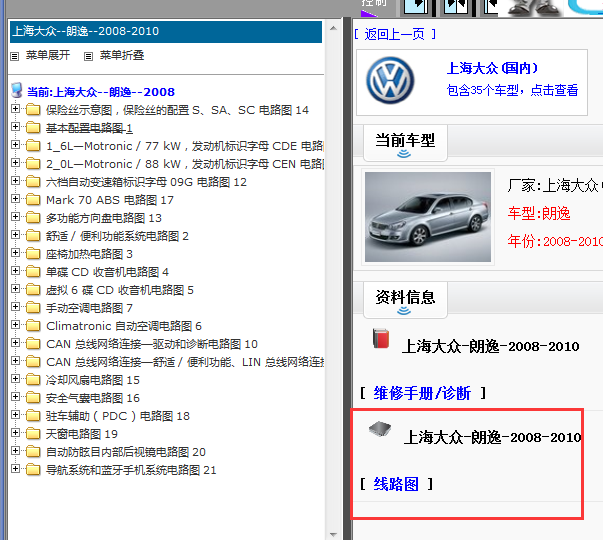Expand the 基本配置电路图 1 tree node
This screenshot has height=540, width=603.
[15, 127]
